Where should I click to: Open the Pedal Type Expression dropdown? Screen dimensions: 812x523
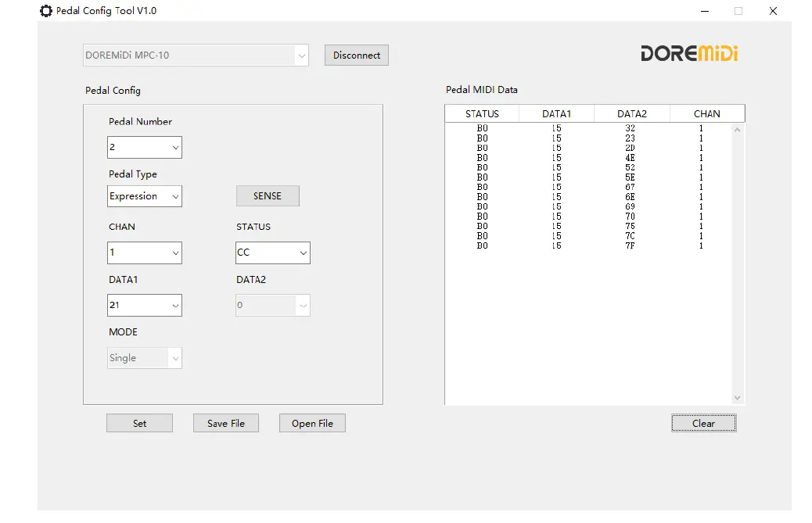145,196
